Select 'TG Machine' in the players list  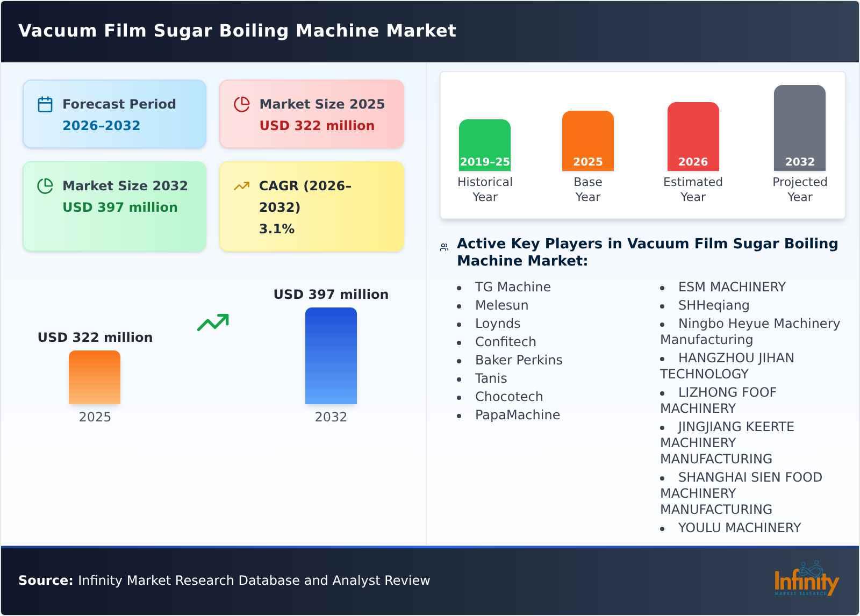[x=513, y=287]
